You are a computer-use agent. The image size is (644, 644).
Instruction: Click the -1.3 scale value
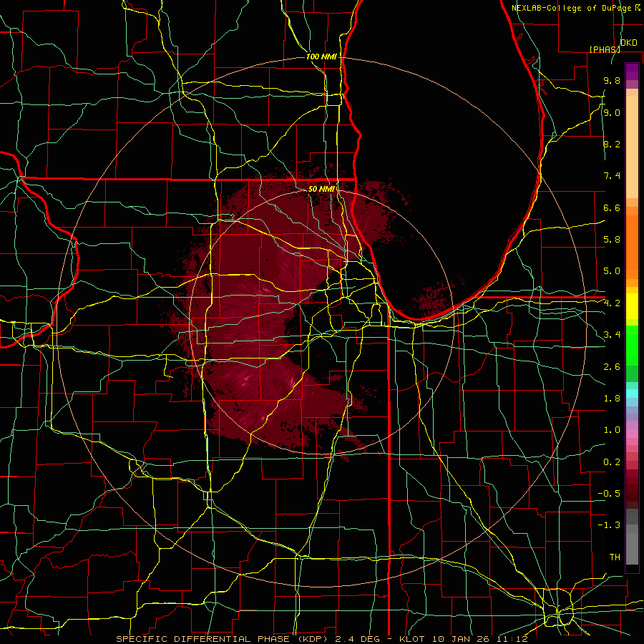pyautogui.click(x=609, y=525)
